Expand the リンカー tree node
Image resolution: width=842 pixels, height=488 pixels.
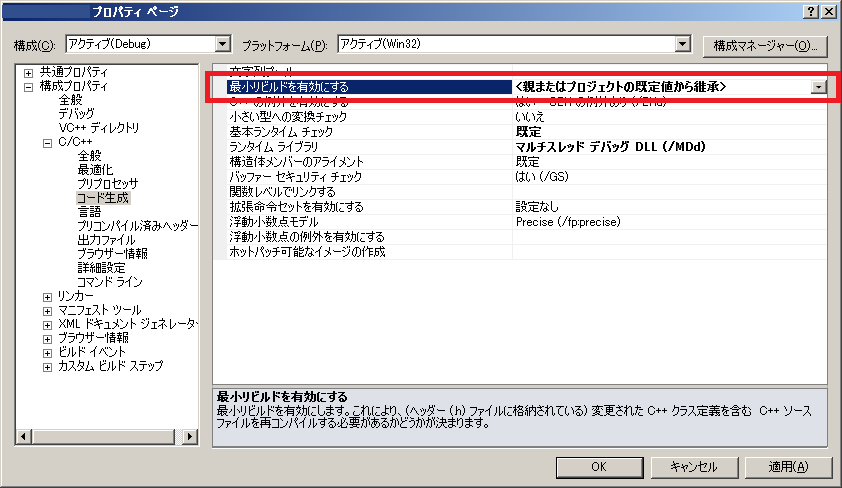pos(47,297)
